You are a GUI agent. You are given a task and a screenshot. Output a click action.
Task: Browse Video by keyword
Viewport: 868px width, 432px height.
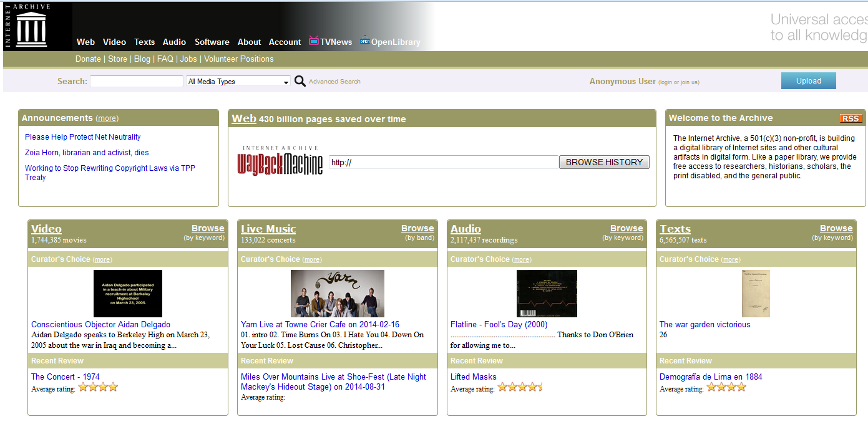pyautogui.click(x=208, y=228)
